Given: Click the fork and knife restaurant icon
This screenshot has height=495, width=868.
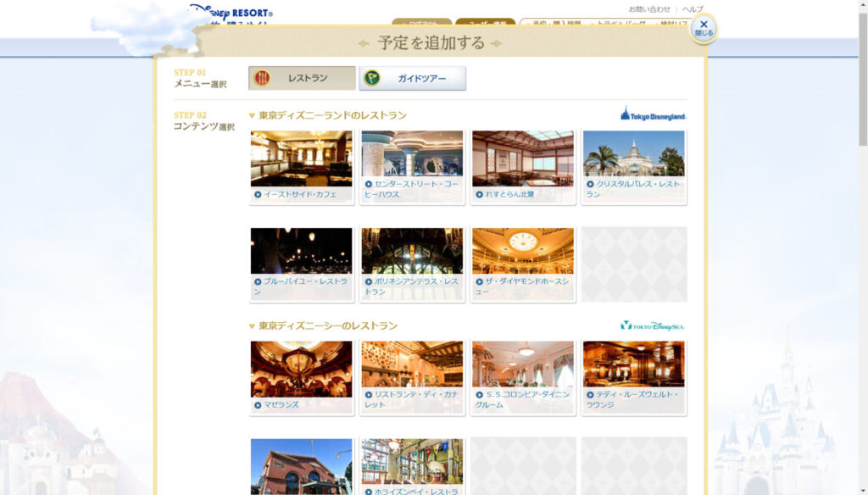Looking at the screenshot, I should click(262, 78).
